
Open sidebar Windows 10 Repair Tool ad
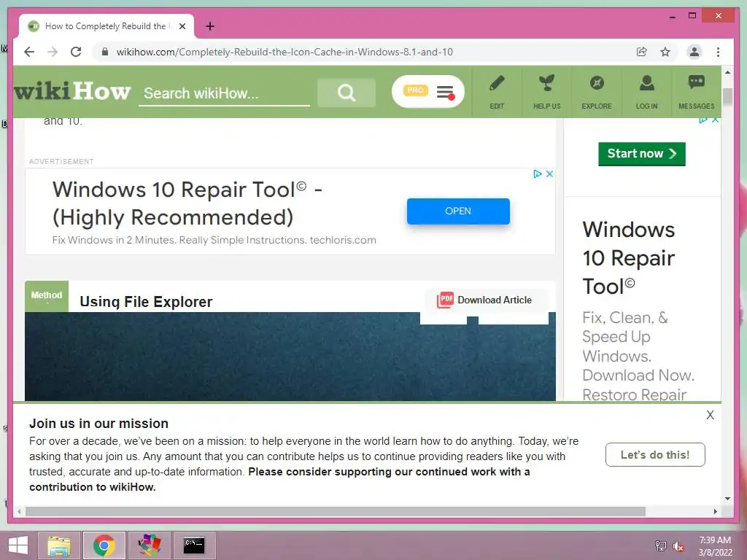[628, 258]
